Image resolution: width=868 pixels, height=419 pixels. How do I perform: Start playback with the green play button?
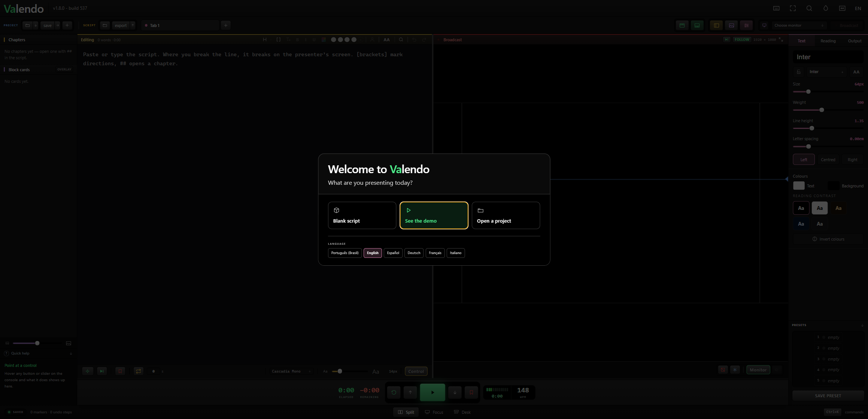433,393
